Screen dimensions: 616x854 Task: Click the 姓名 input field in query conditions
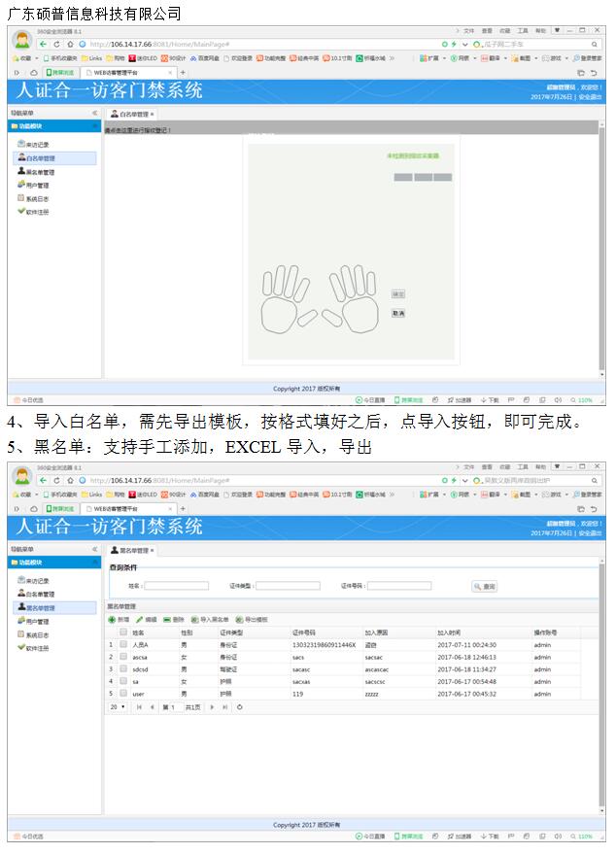176,586
